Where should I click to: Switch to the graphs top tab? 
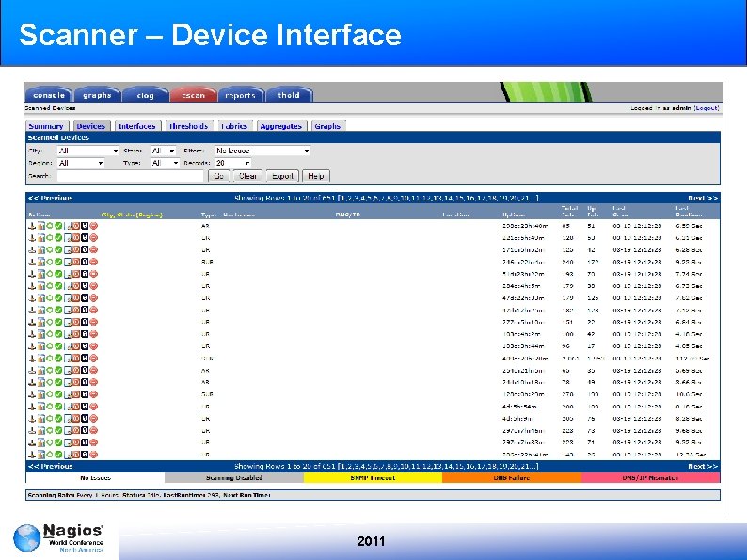pyautogui.click(x=97, y=95)
